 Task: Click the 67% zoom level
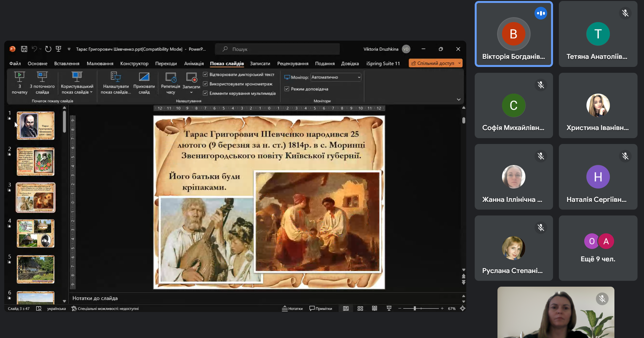452,308
